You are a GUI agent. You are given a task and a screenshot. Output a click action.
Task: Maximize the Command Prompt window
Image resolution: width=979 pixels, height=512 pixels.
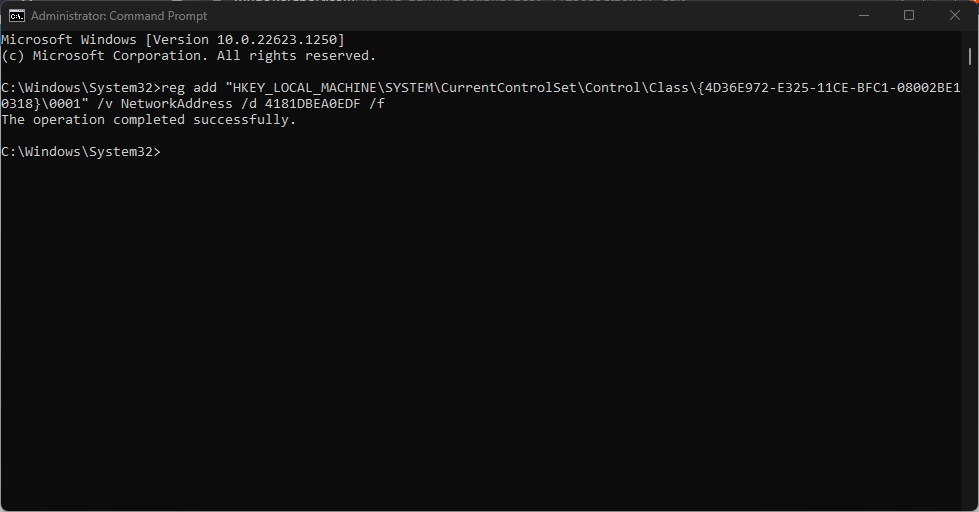909,16
